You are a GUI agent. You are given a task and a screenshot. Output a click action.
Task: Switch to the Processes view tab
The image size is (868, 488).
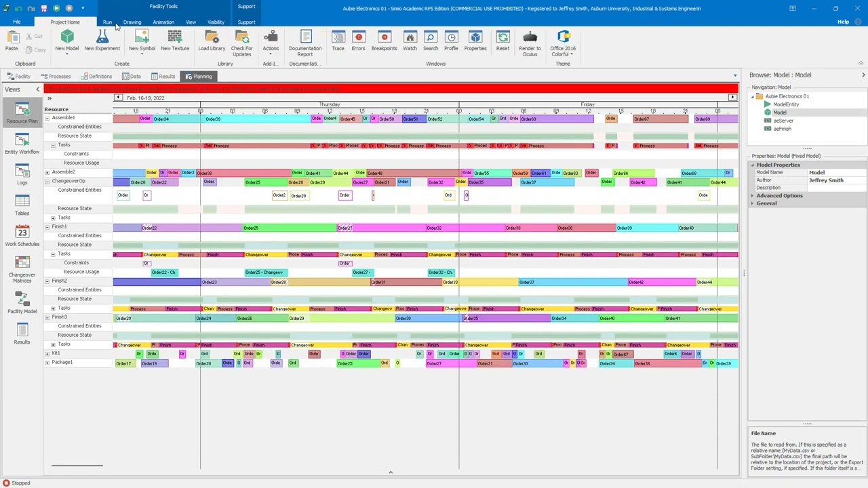pos(56,77)
